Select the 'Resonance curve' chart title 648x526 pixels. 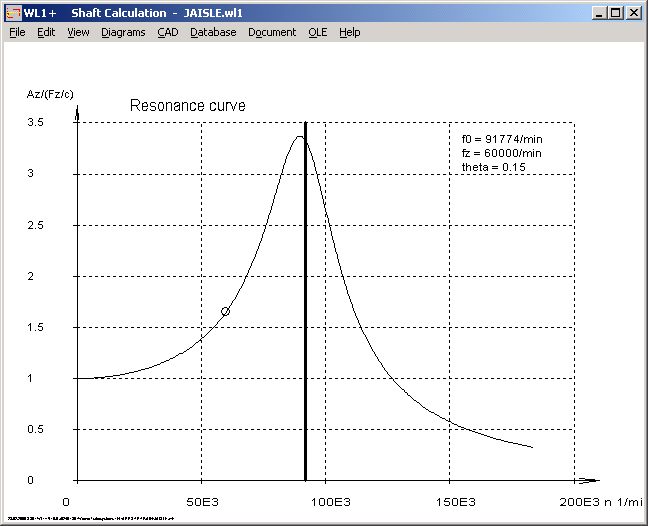tap(188, 105)
